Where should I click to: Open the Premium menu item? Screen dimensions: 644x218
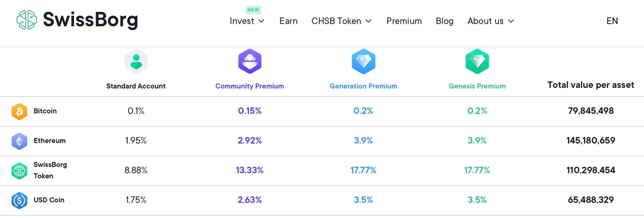tap(404, 21)
